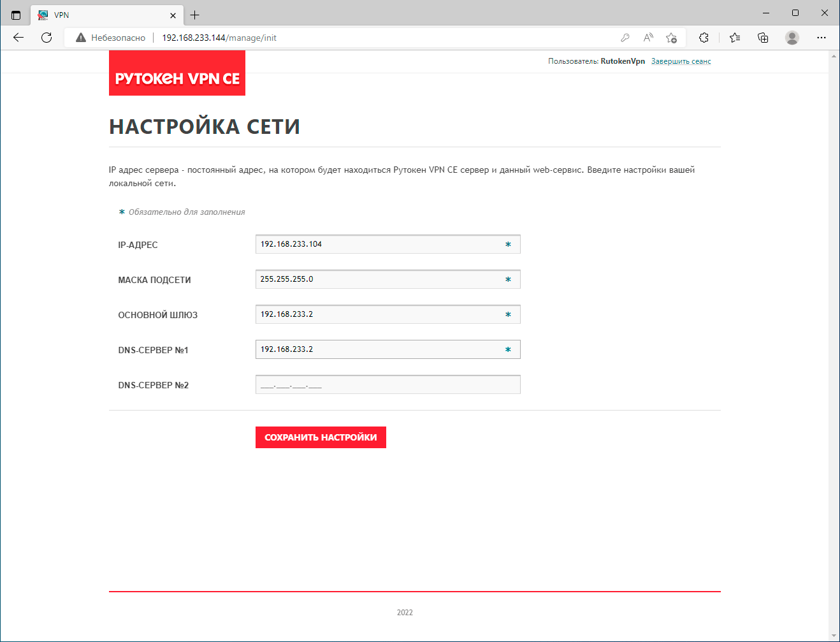This screenshot has height=642, width=840.
Task: Maximize the browser window
Action: [x=795, y=13]
